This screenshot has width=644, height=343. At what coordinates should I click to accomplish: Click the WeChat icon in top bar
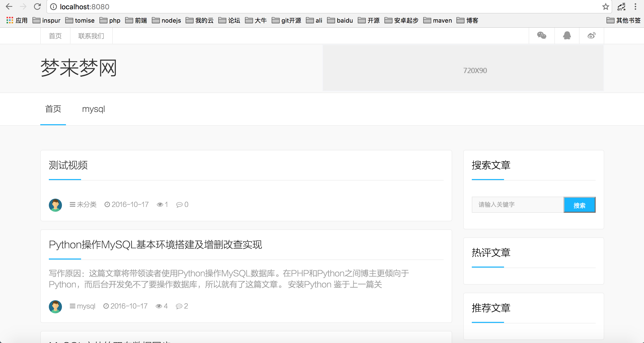(x=542, y=36)
